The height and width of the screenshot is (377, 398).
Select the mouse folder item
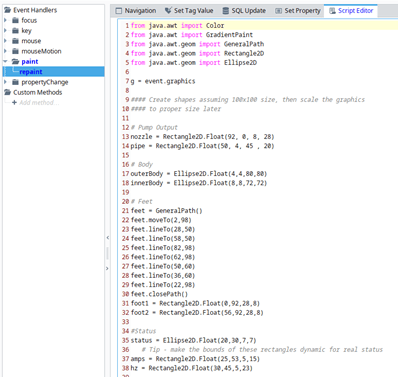click(x=31, y=41)
